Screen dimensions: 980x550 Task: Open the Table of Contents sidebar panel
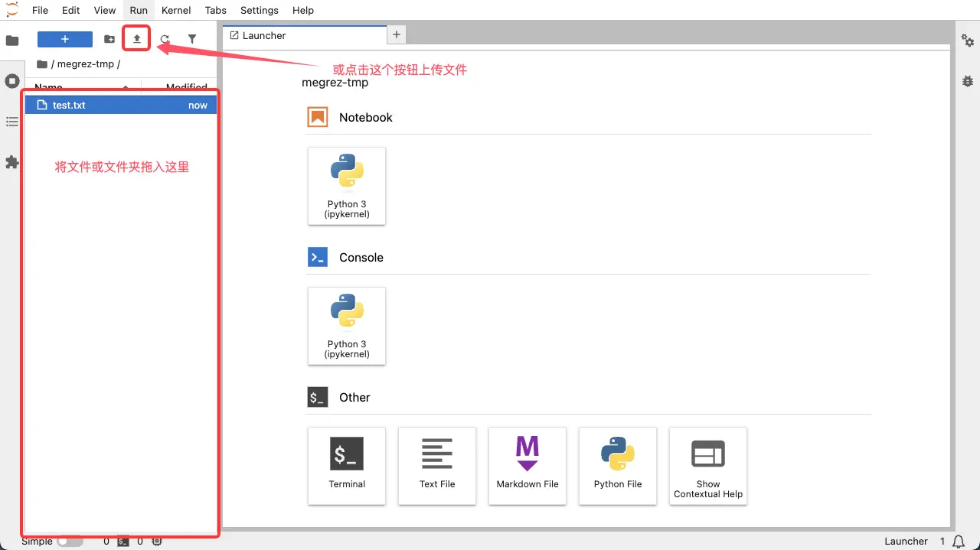point(11,121)
